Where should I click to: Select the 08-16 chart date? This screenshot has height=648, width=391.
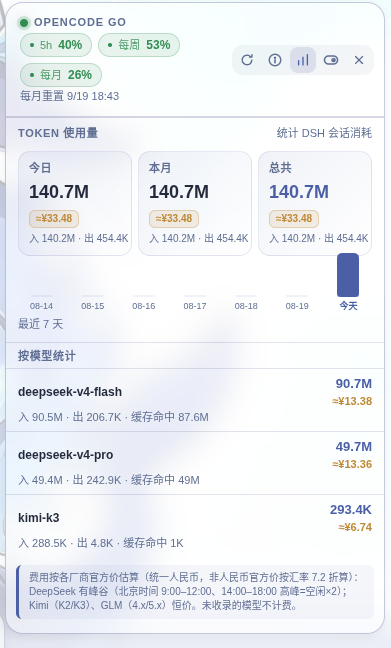[x=143, y=306]
